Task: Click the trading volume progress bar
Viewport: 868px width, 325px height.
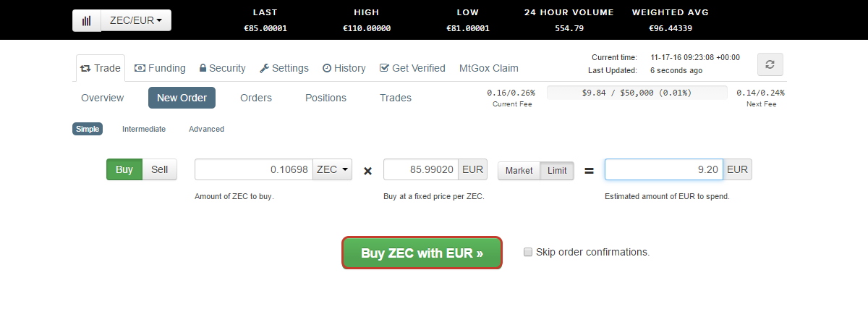Action: 637,93
